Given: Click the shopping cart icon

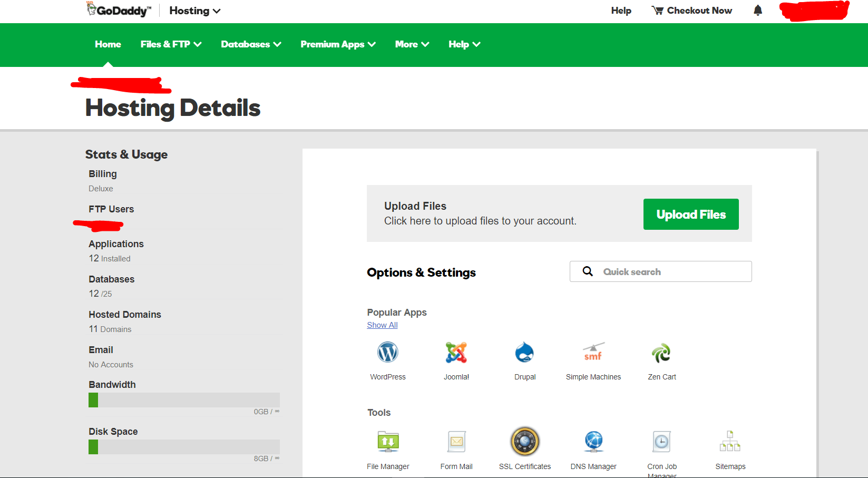Looking at the screenshot, I should [x=657, y=11].
